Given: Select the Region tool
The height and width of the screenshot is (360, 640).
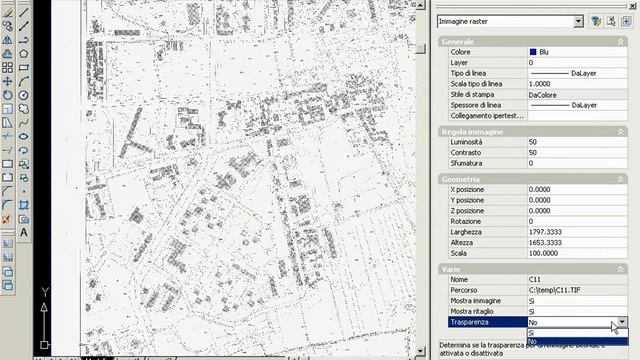Looking at the screenshot, I should (x=24, y=219).
